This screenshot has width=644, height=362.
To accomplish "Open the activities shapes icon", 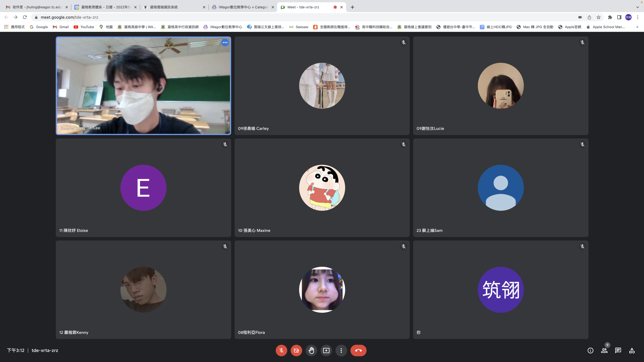I will 632,350.
